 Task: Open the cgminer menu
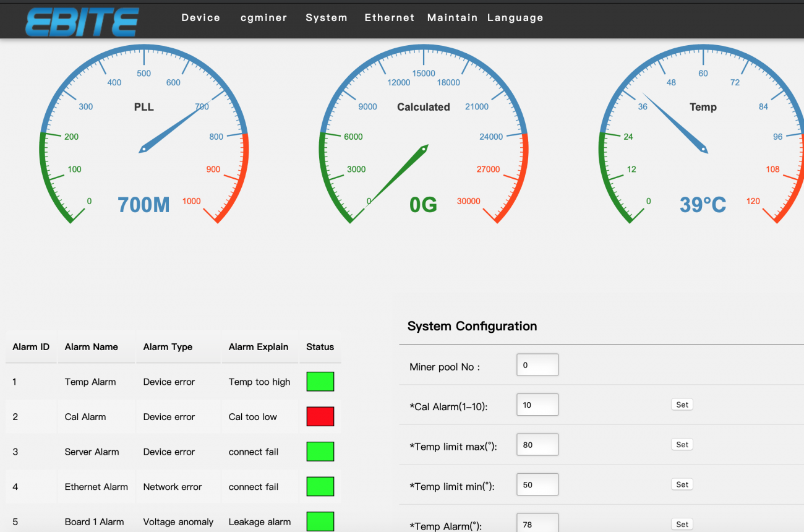(x=264, y=18)
